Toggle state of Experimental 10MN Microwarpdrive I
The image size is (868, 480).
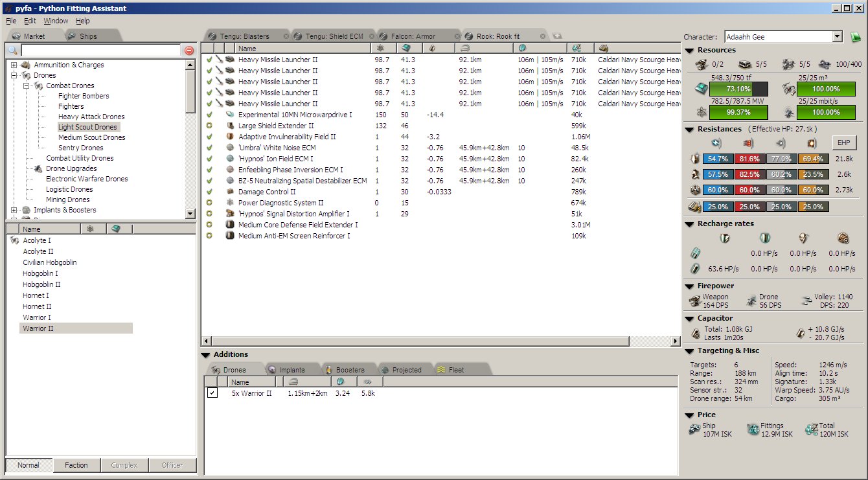209,115
